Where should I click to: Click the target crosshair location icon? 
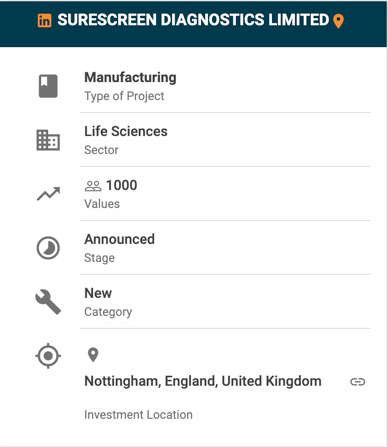click(48, 356)
